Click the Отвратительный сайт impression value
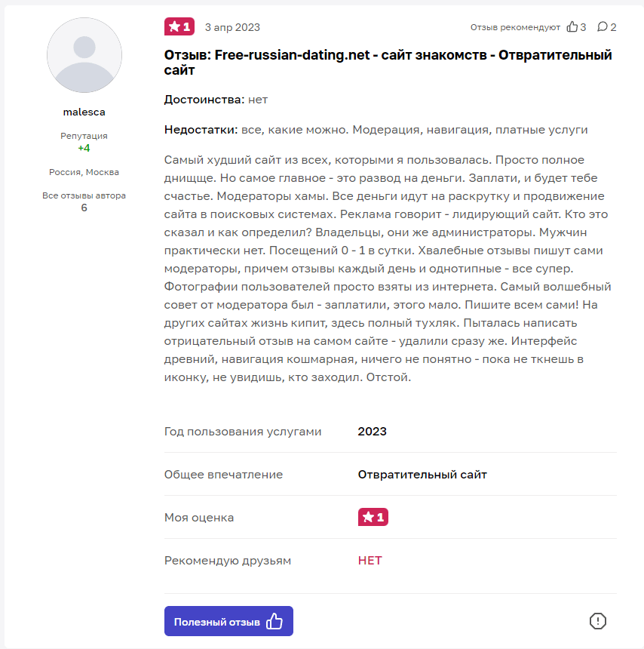This screenshot has height=649, width=644. pos(422,475)
